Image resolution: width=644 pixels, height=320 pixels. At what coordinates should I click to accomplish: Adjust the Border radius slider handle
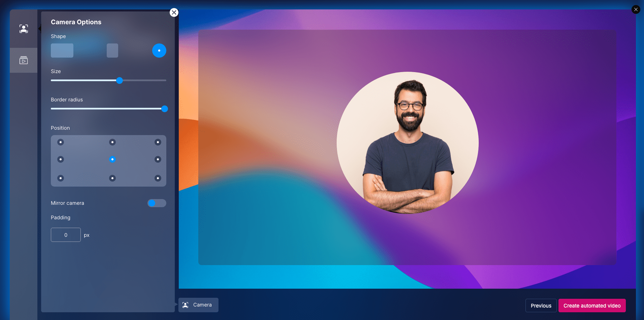coord(165,109)
